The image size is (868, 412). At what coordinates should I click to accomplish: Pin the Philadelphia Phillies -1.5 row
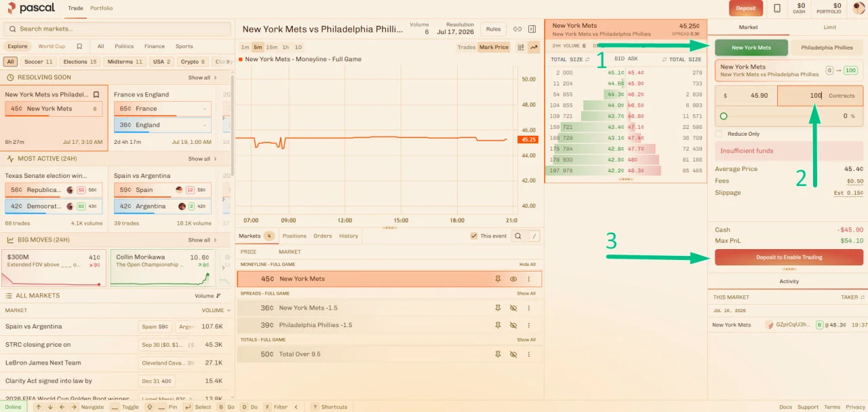coord(498,325)
